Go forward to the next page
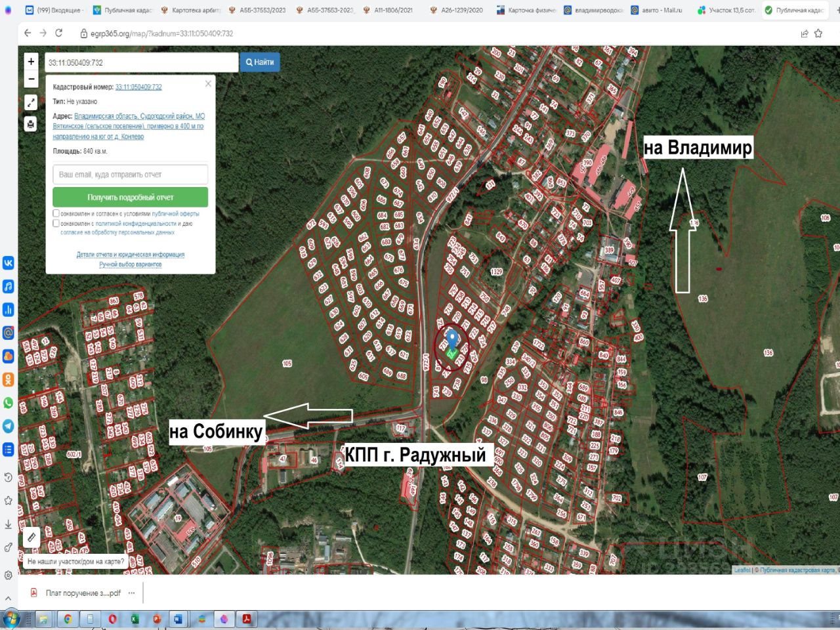 tap(43, 33)
